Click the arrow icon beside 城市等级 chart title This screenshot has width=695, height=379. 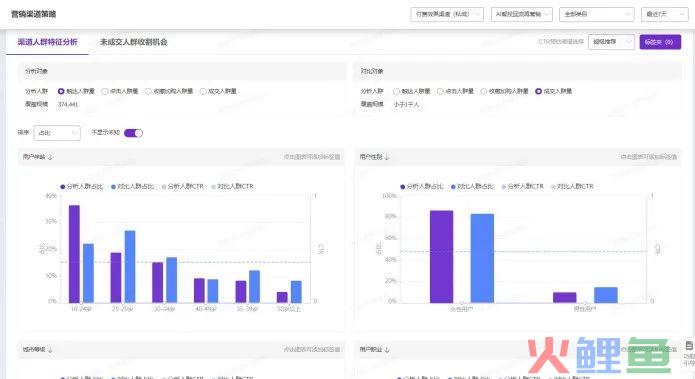pyautogui.click(x=50, y=350)
